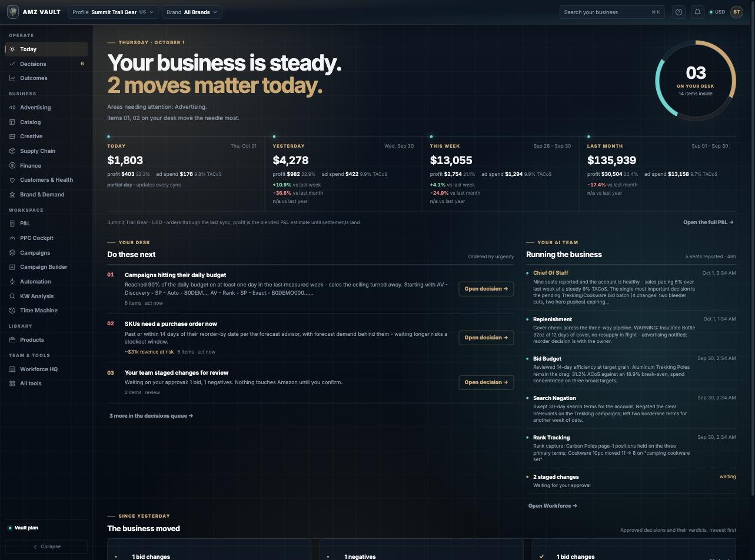Follow the Open the full P&L link
Viewport: 755px width, 560px height.
pyautogui.click(x=709, y=222)
